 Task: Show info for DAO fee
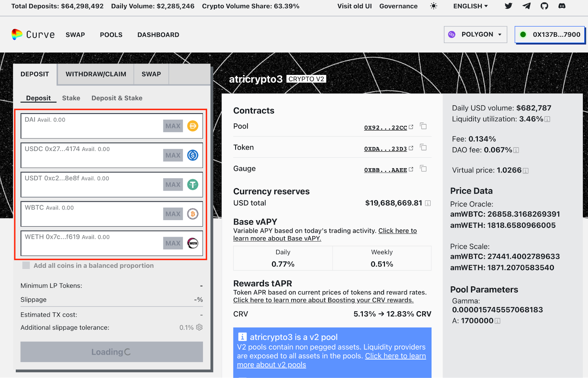[x=516, y=150]
